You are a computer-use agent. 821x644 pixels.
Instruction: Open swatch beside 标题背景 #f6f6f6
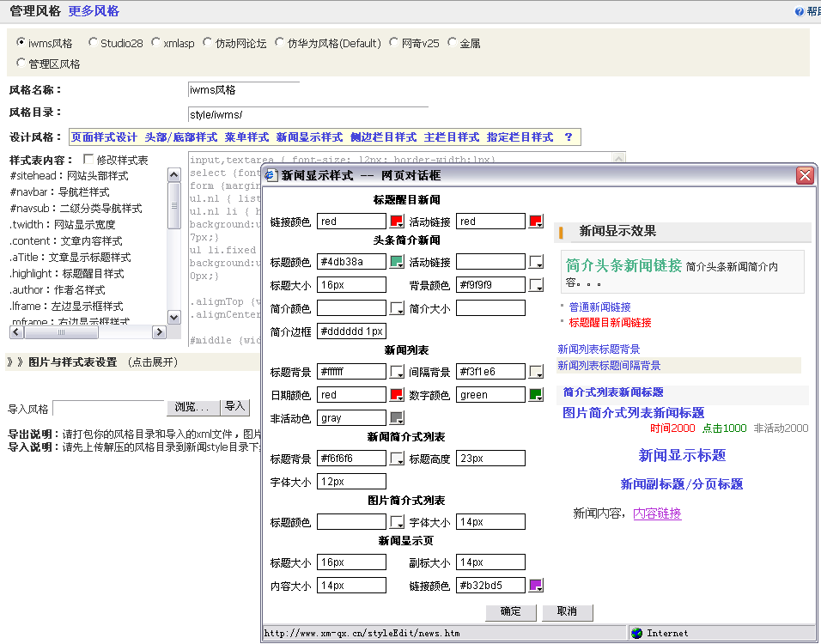tap(397, 459)
